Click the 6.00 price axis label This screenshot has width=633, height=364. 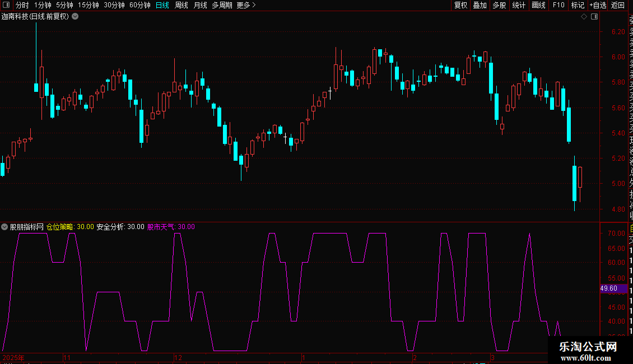(x=618, y=57)
